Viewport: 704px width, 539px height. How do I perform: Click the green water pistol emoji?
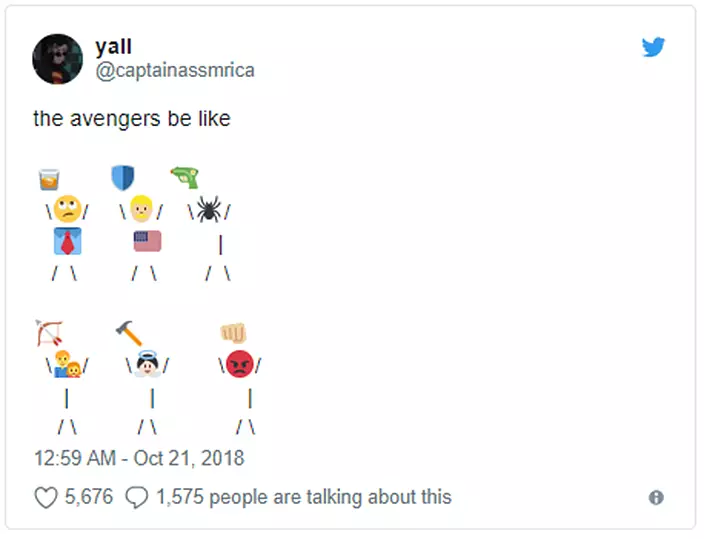[185, 177]
